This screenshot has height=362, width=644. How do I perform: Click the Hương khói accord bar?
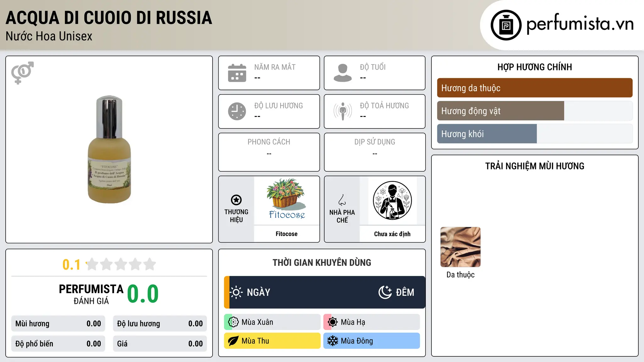pos(535,134)
